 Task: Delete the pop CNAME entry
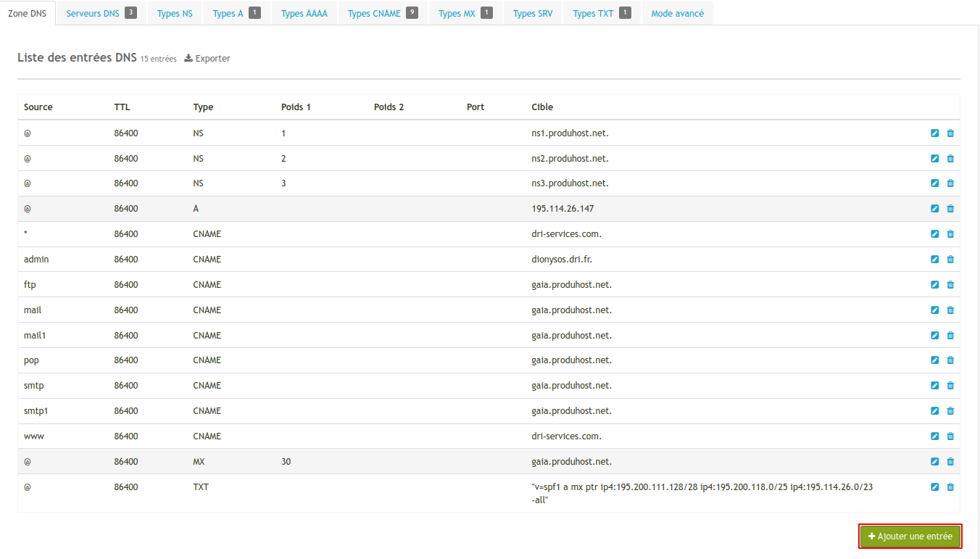coord(950,360)
